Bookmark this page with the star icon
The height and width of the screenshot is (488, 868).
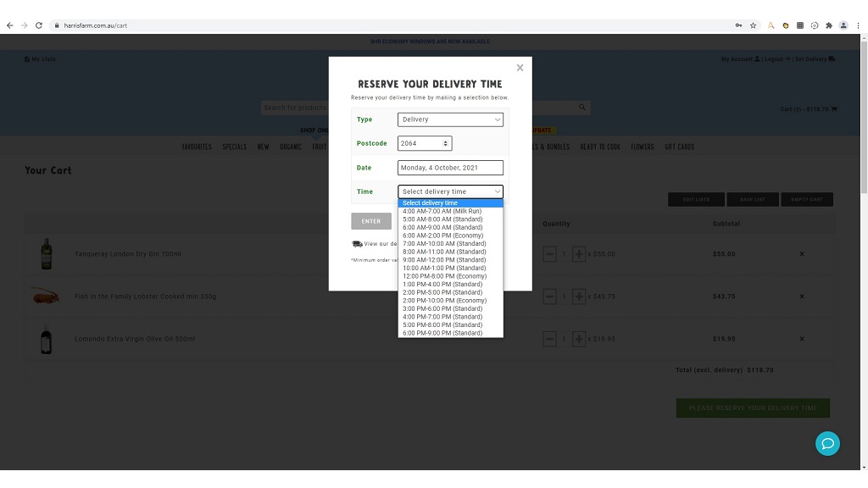(753, 25)
